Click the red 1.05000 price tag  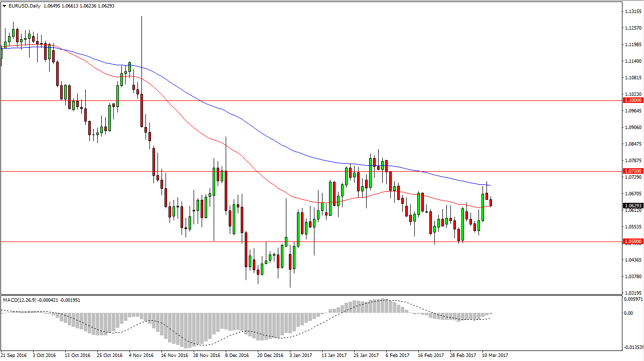click(x=632, y=242)
